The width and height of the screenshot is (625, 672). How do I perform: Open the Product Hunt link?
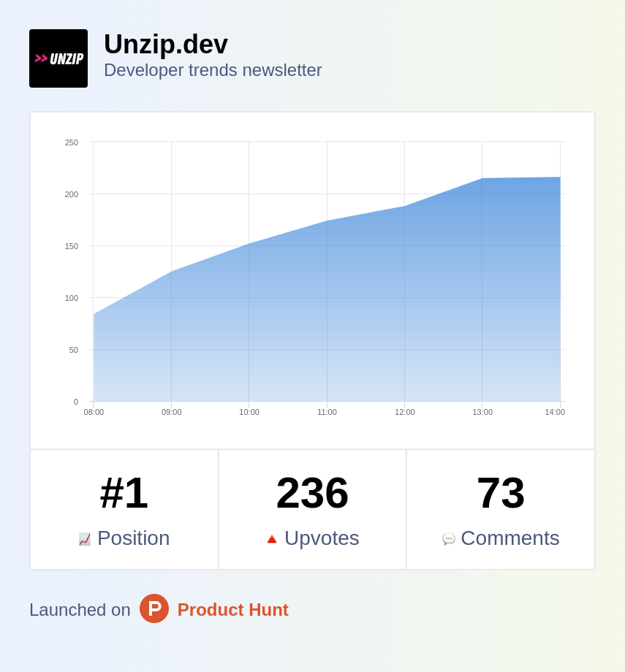pyautogui.click(x=233, y=610)
